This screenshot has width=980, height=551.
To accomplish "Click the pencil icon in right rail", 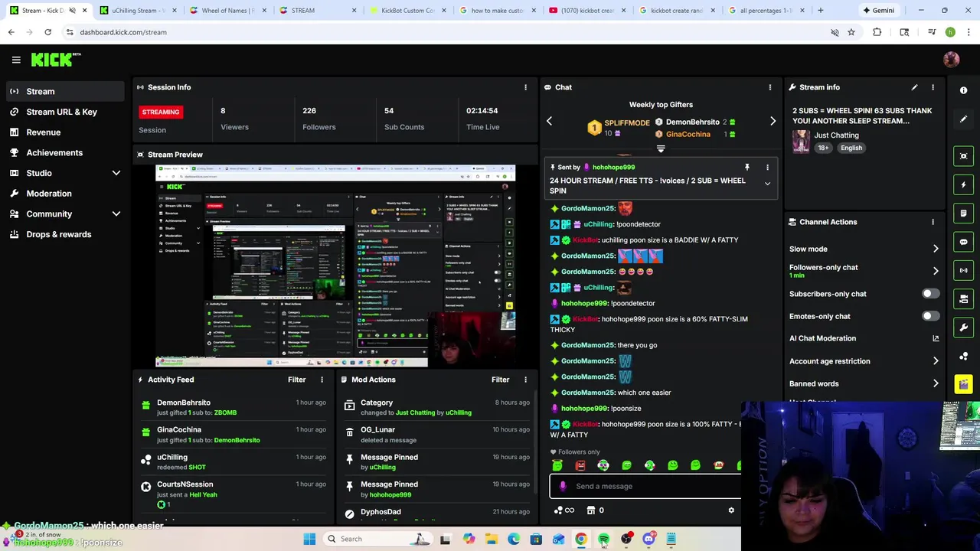I will 964,119.
